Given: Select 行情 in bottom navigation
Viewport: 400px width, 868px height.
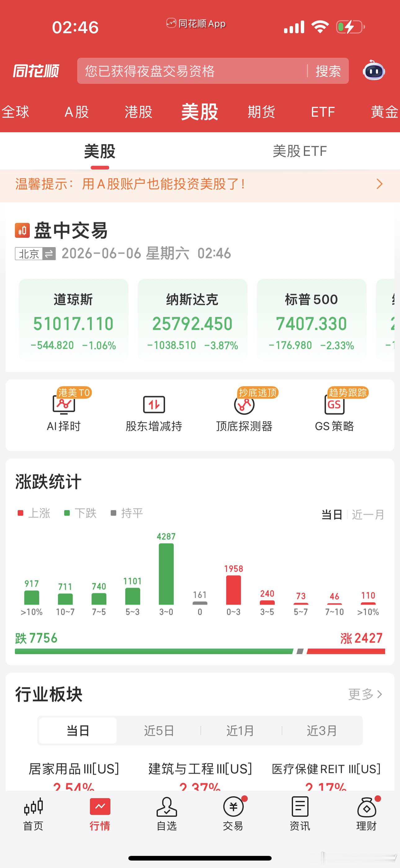Looking at the screenshot, I should 100,814.
